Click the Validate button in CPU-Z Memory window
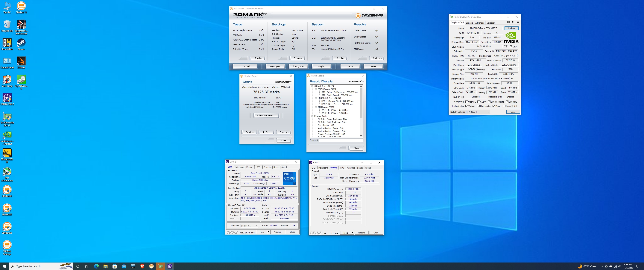The image size is (644, 270). pos(361,233)
